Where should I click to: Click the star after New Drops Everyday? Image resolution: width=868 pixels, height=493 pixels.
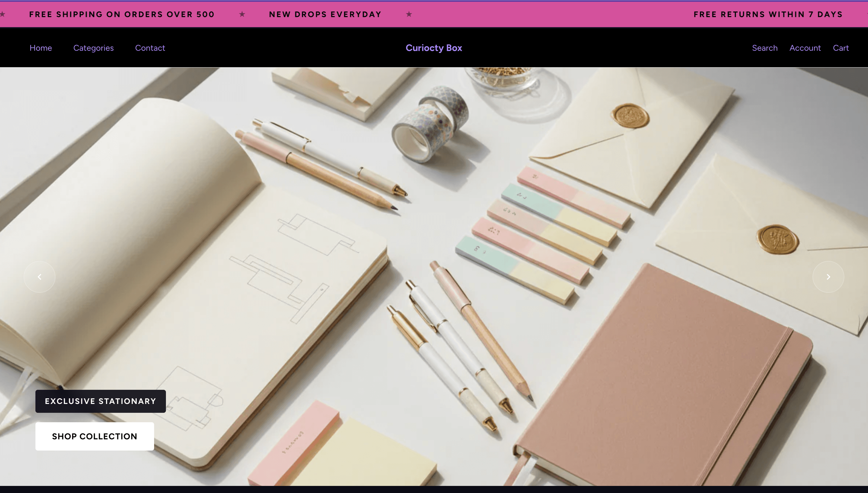(x=409, y=14)
